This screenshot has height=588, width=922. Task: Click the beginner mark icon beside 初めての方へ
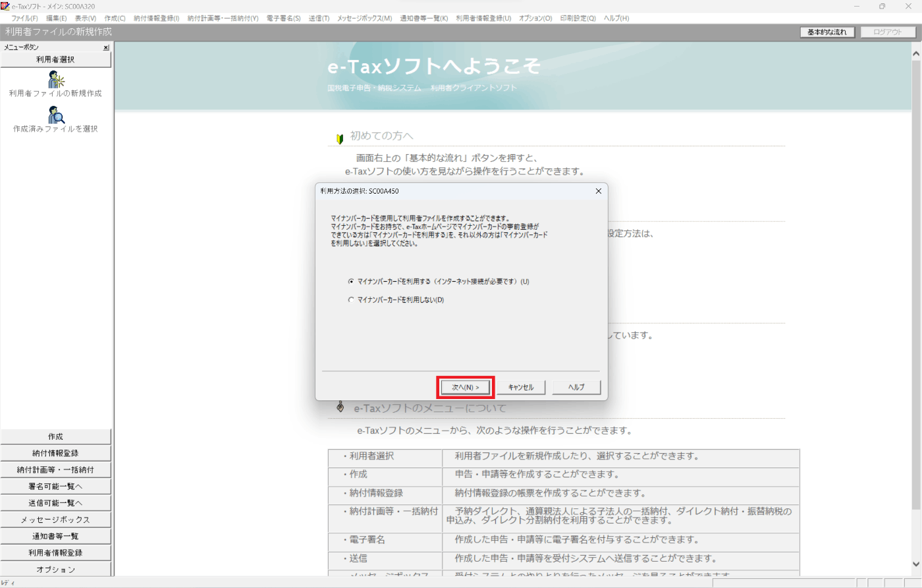pyautogui.click(x=340, y=139)
